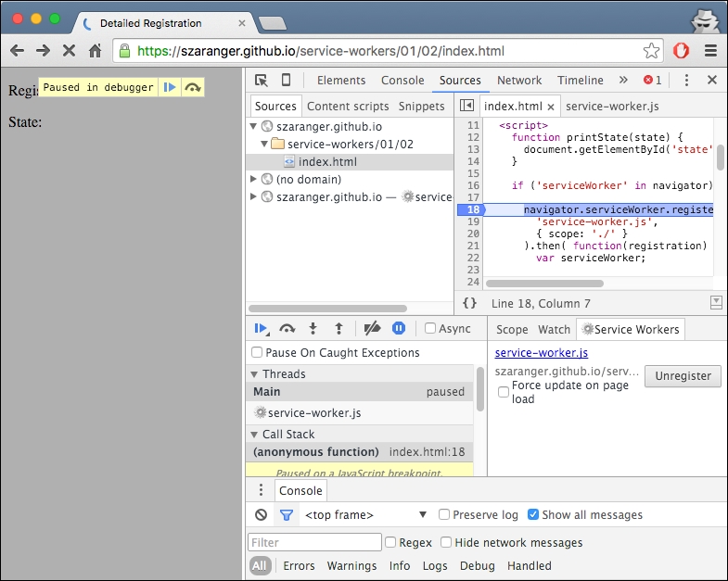Switch to the Network tab
The width and height of the screenshot is (728, 581).
tap(519, 81)
